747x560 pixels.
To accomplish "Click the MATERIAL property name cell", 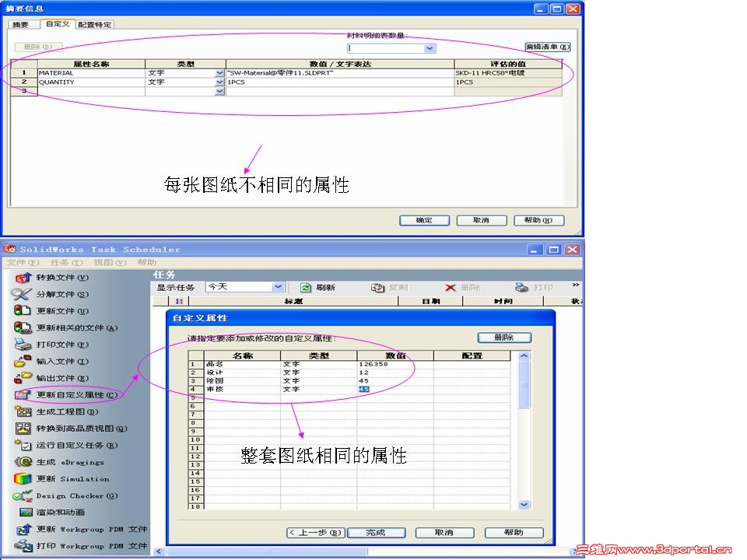I will point(91,73).
